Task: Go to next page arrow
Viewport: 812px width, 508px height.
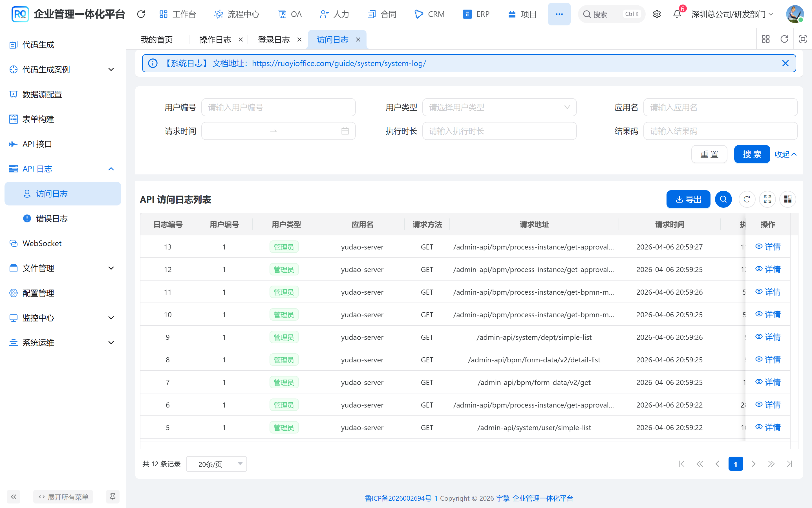Action: [x=753, y=464]
